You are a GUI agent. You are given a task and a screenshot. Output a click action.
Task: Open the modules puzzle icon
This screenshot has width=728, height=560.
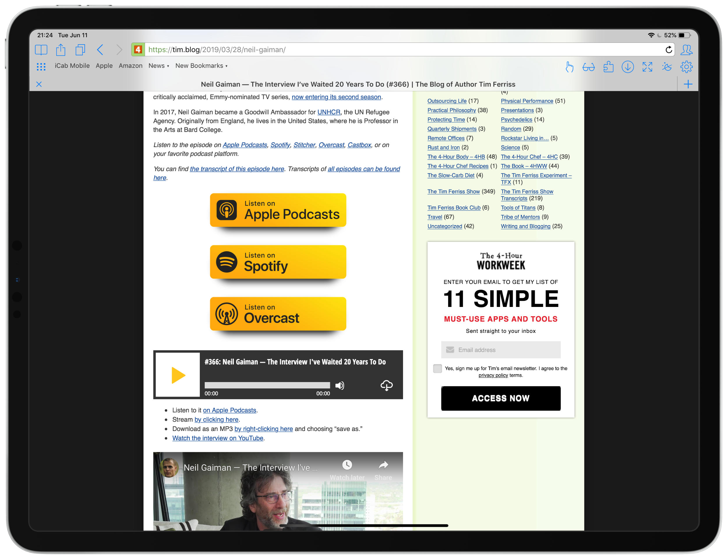pyautogui.click(x=608, y=67)
